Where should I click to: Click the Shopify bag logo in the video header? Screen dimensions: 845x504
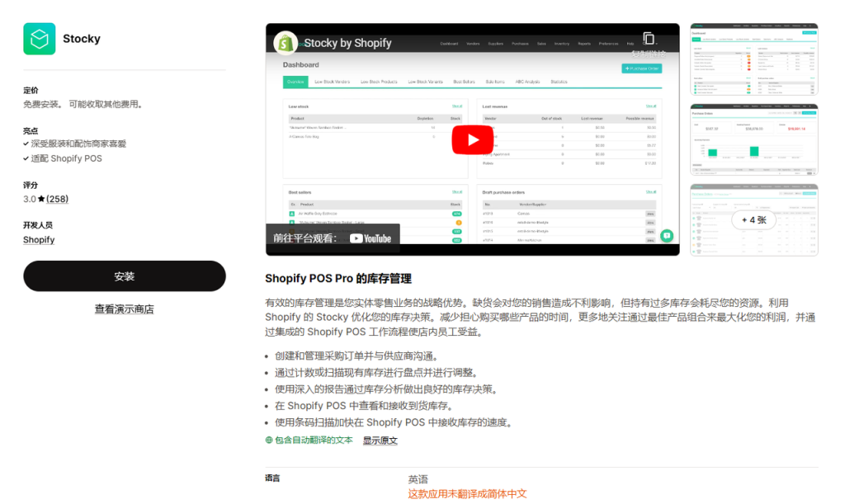click(x=286, y=42)
